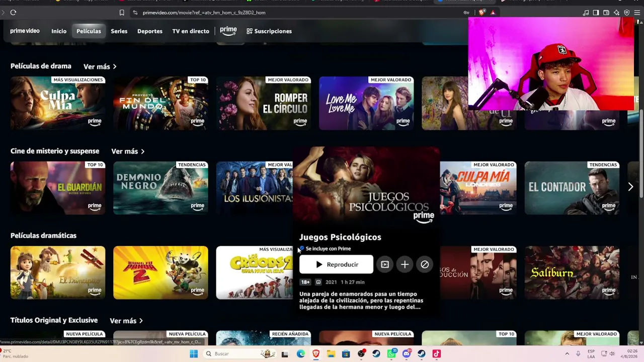Screen dimensions: 644x362
Task: Open the browser media control icon
Action: point(586,13)
